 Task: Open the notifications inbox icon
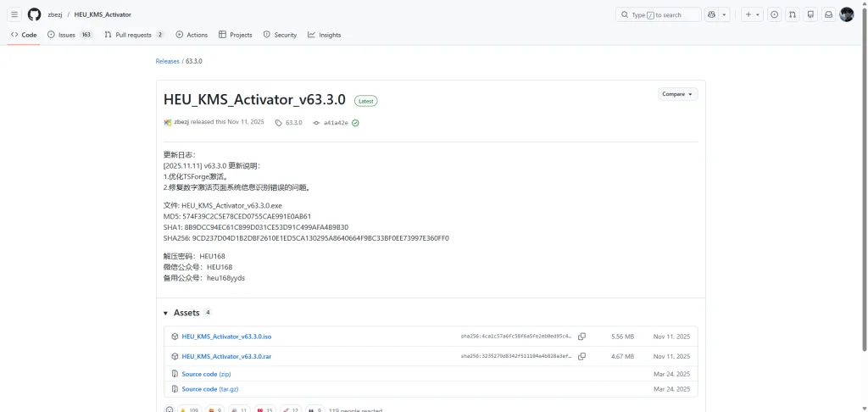(828, 14)
